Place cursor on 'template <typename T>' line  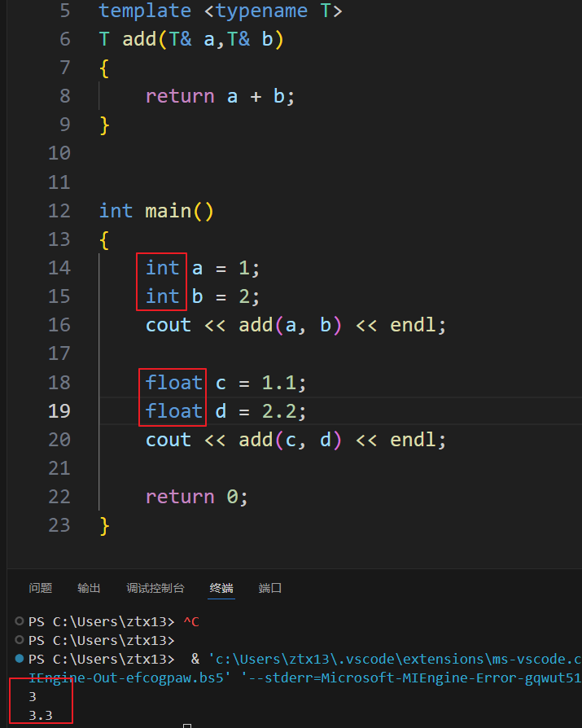click(221, 11)
